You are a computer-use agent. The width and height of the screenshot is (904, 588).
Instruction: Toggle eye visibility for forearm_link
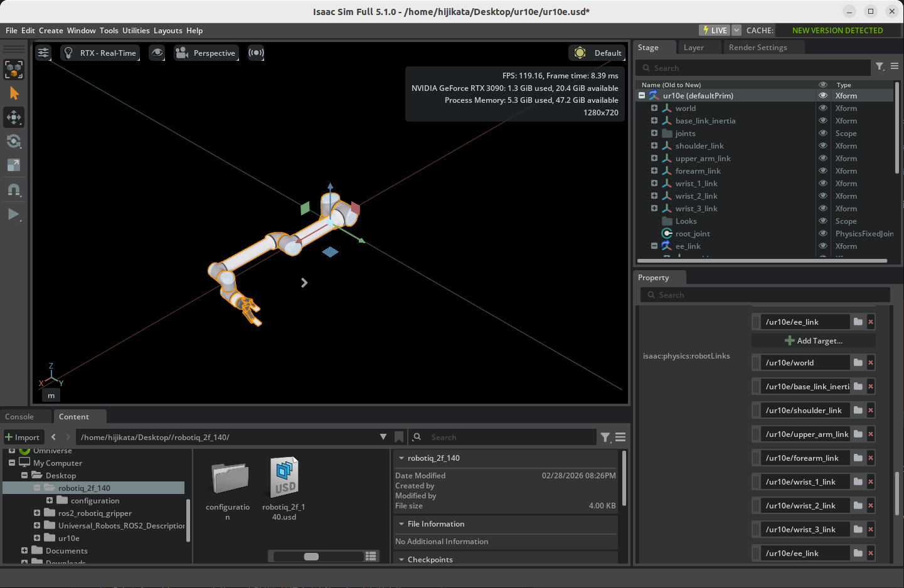822,171
